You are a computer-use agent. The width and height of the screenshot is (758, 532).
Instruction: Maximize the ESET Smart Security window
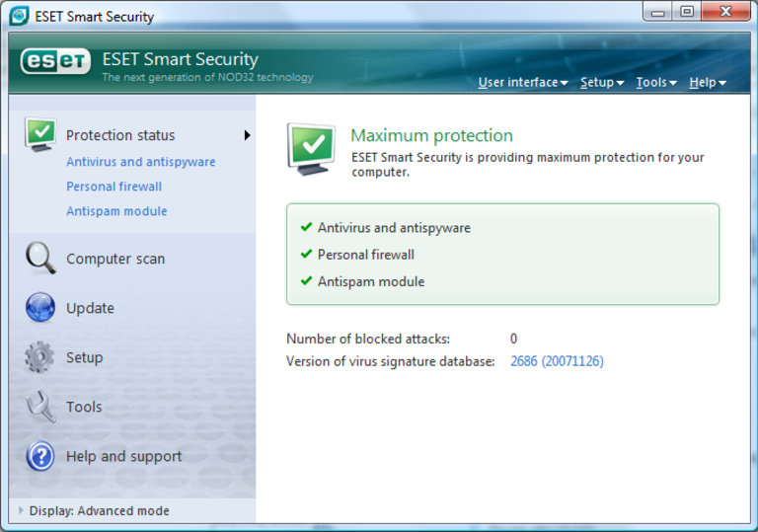[687, 12]
